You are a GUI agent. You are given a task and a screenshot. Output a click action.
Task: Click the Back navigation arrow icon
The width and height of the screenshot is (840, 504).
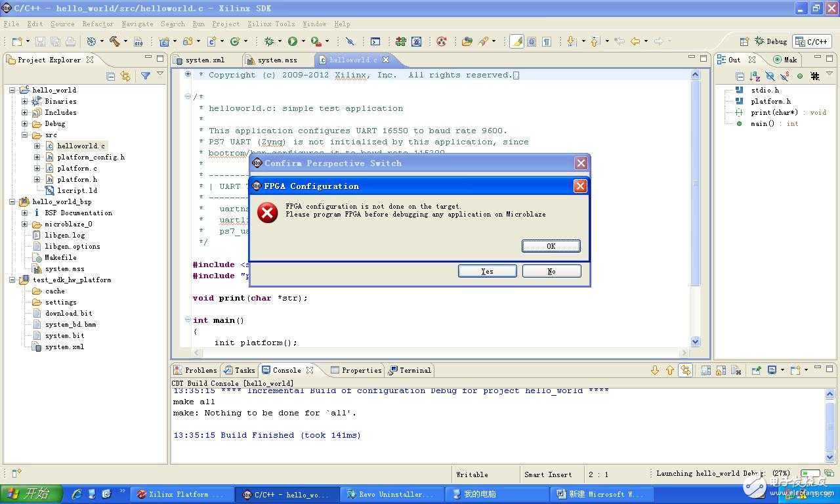[x=635, y=41]
